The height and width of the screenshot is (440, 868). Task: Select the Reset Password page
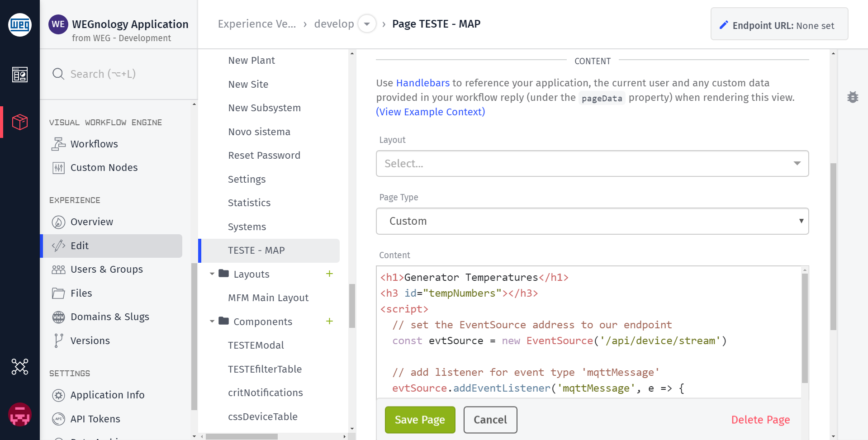pyautogui.click(x=264, y=155)
